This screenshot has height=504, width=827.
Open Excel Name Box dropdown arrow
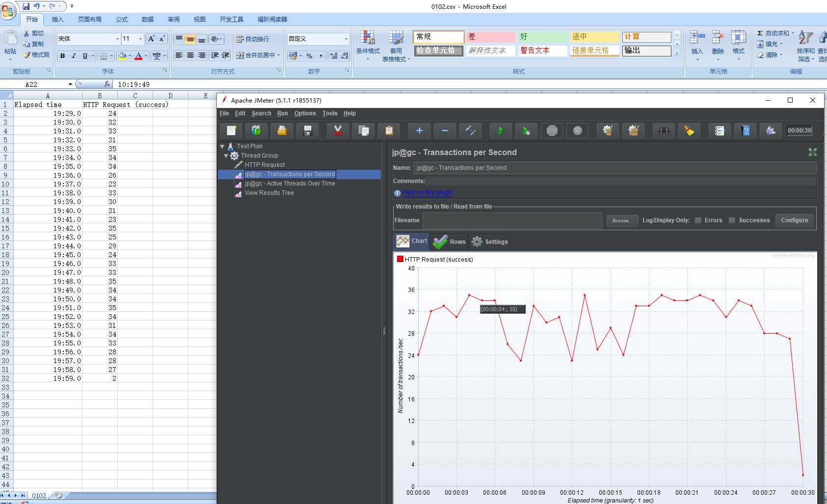pyautogui.click(x=70, y=84)
